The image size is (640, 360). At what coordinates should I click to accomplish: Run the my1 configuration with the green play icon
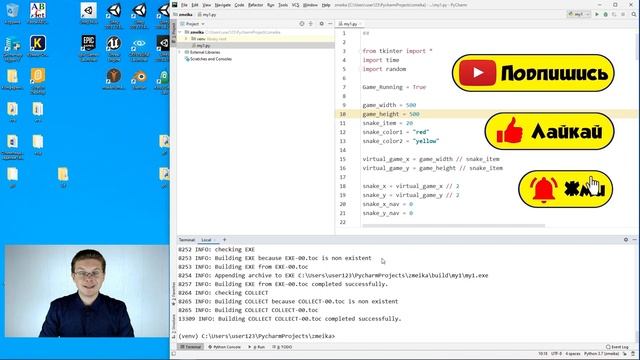click(597, 14)
